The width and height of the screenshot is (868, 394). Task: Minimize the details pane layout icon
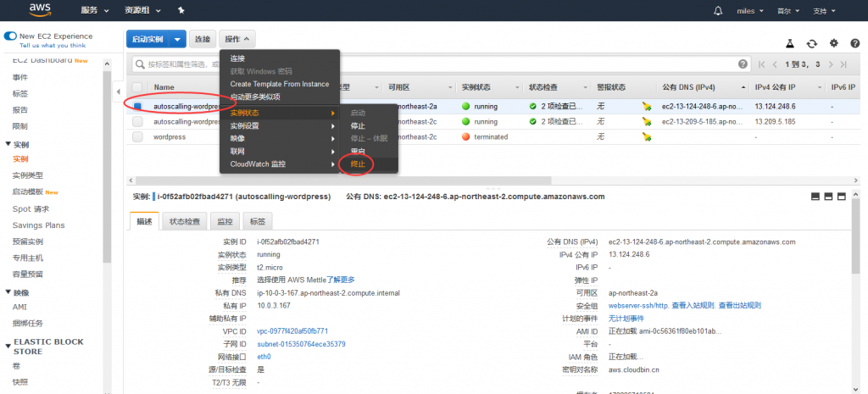click(x=815, y=197)
